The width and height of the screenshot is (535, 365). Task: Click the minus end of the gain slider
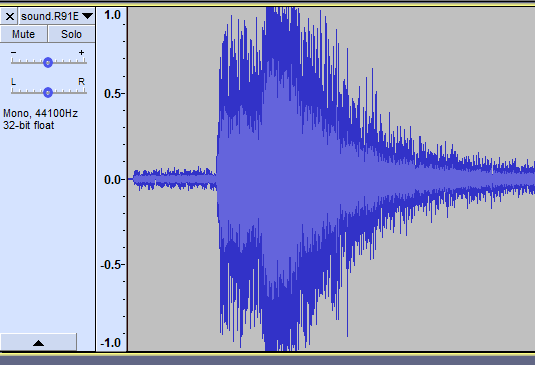coord(13,52)
